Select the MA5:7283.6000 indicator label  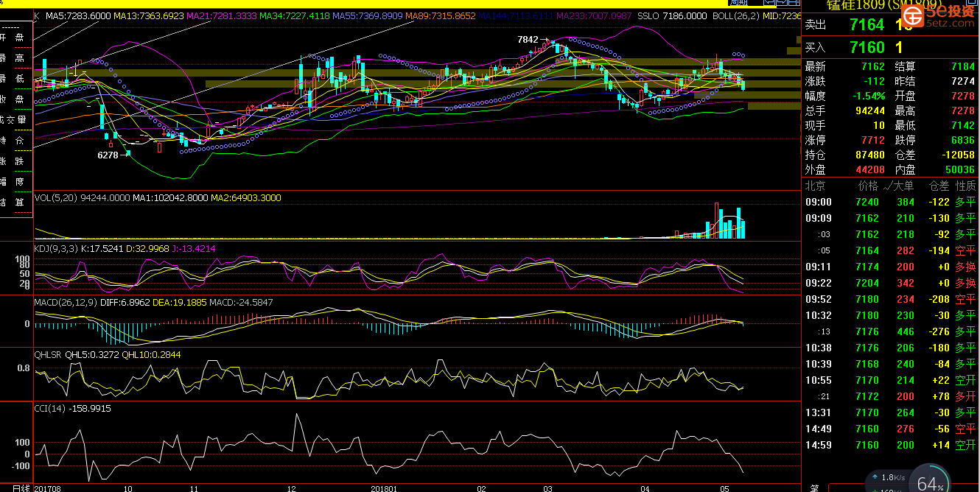click(78, 15)
